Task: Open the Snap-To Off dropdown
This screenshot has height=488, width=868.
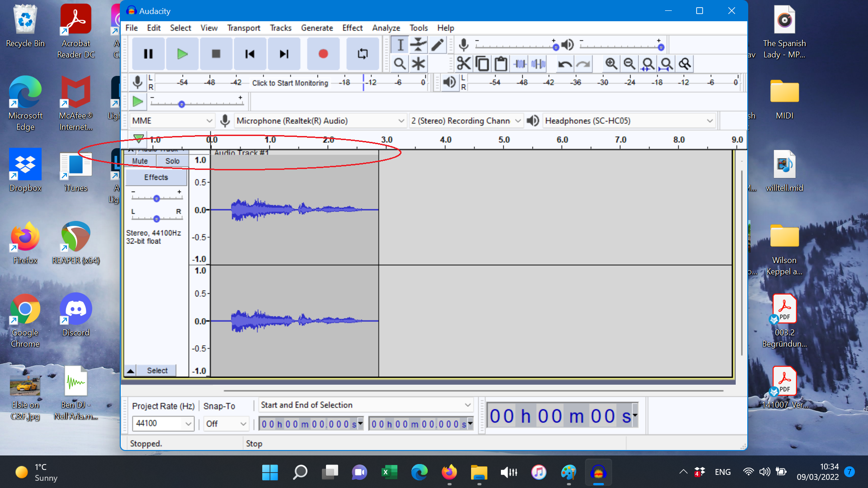Action: (x=226, y=423)
